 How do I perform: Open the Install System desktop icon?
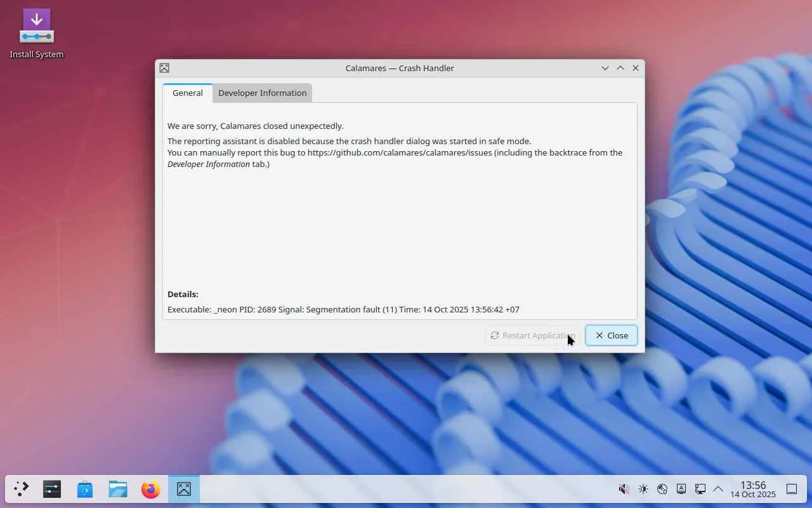[37, 34]
